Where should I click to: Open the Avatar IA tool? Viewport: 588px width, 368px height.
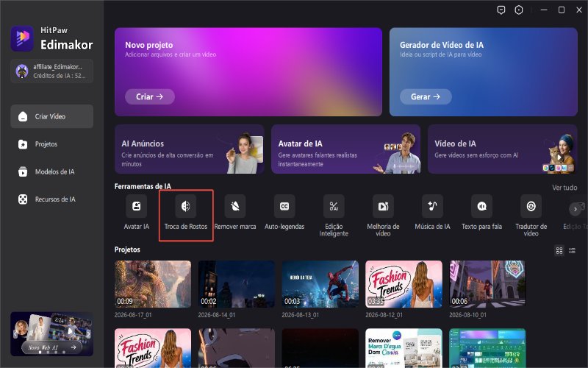click(x=137, y=212)
